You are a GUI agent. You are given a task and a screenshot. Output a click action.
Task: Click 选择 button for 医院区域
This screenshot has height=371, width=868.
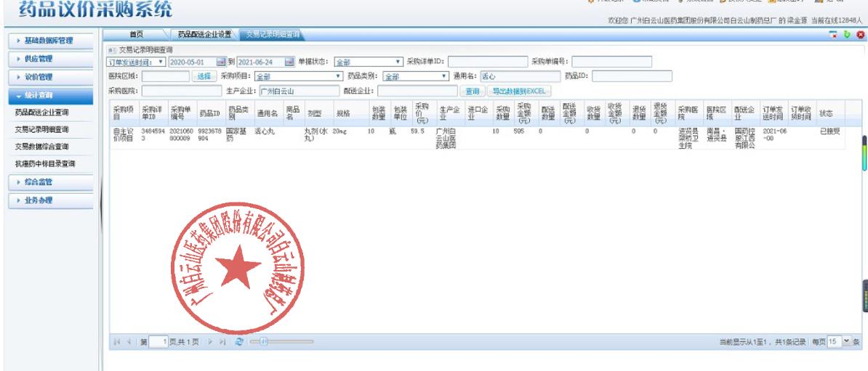coord(204,76)
